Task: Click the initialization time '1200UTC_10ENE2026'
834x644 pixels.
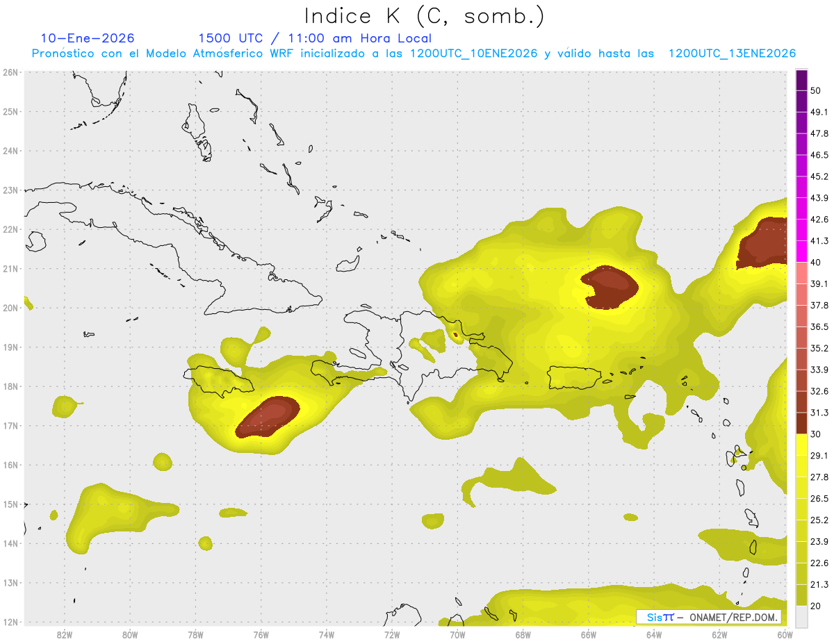Action: pyautogui.click(x=473, y=53)
